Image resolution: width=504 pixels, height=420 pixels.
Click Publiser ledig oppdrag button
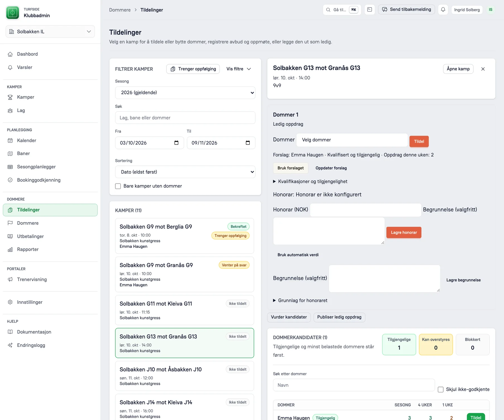339,317
